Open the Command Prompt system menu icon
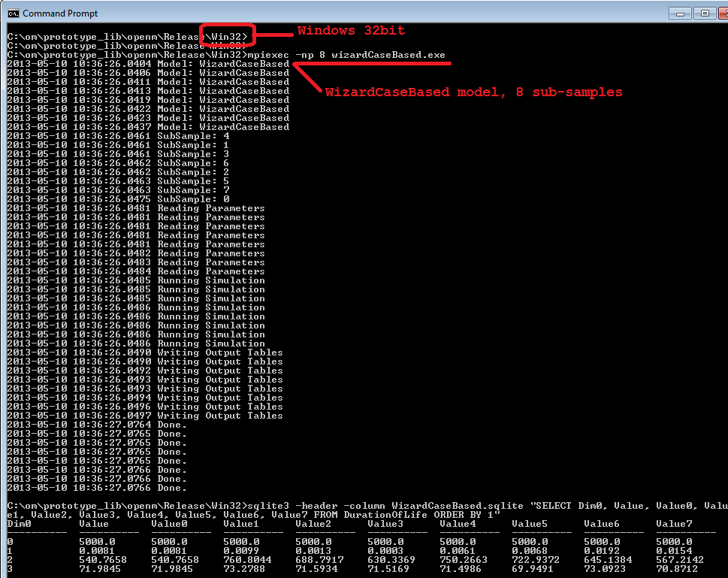 [13, 13]
